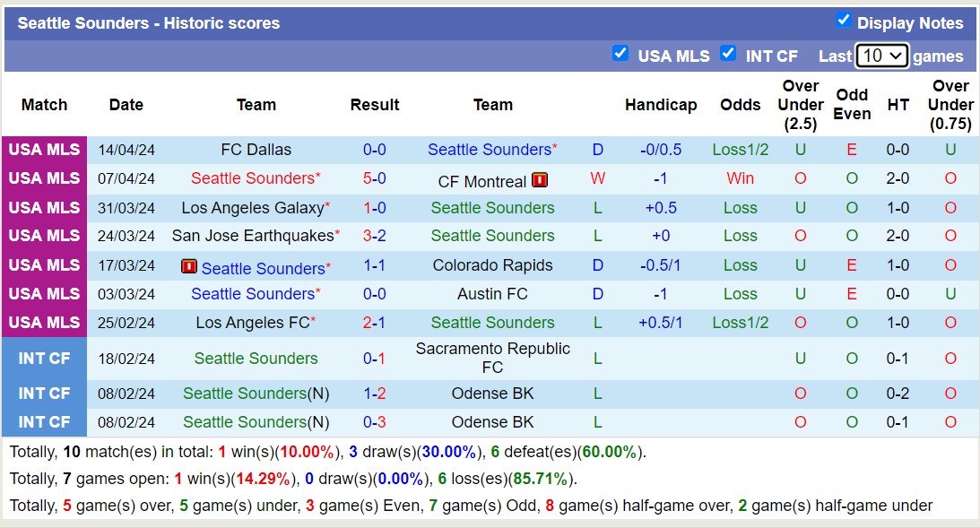Click the Seattle Sounders Historic scores title bar
Image resolution: width=980 pixels, height=528 pixels.
coord(149,22)
